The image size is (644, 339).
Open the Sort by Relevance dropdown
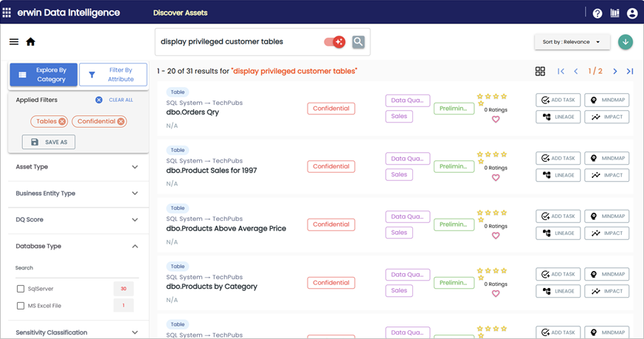coord(572,42)
